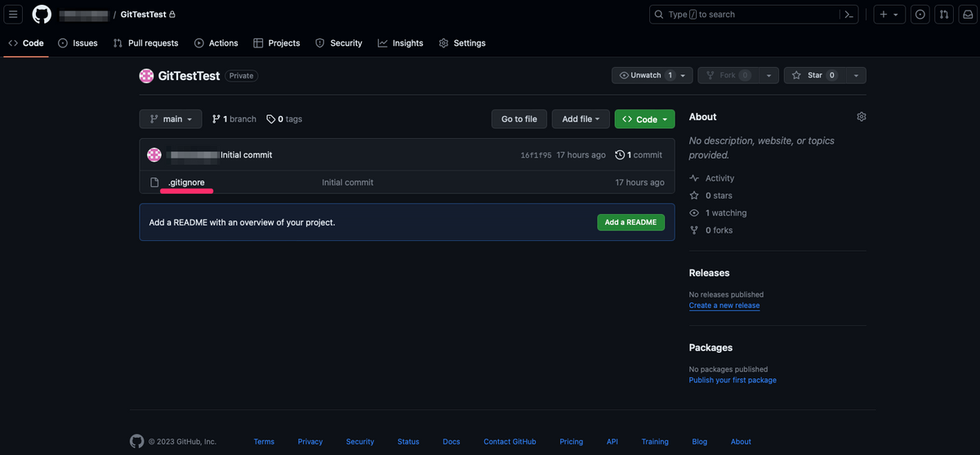
Task: Open the issues icon in header
Action: pyautogui.click(x=920, y=15)
